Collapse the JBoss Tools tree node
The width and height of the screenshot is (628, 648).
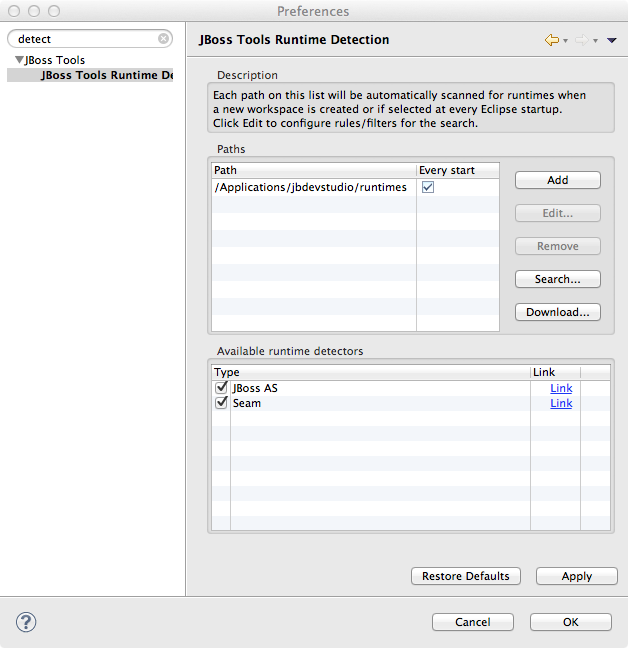point(19,60)
